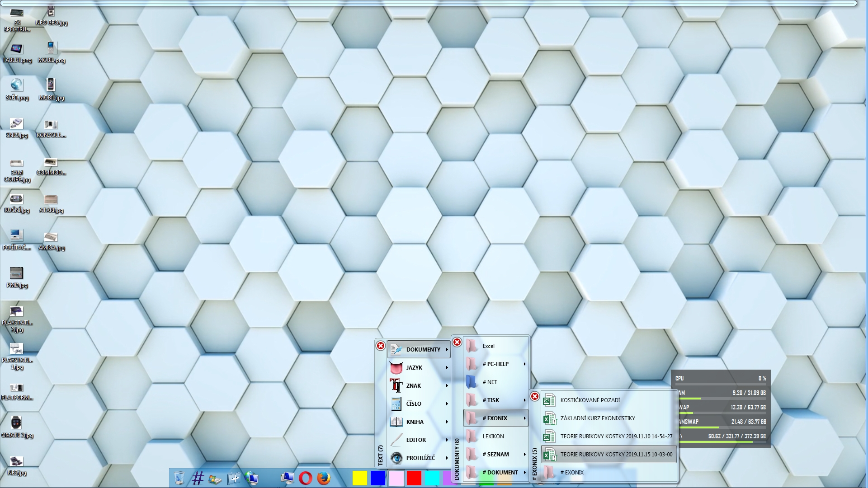Open the AMIGA.jpg desktop file
The image size is (868, 488).
[x=51, y=237]
